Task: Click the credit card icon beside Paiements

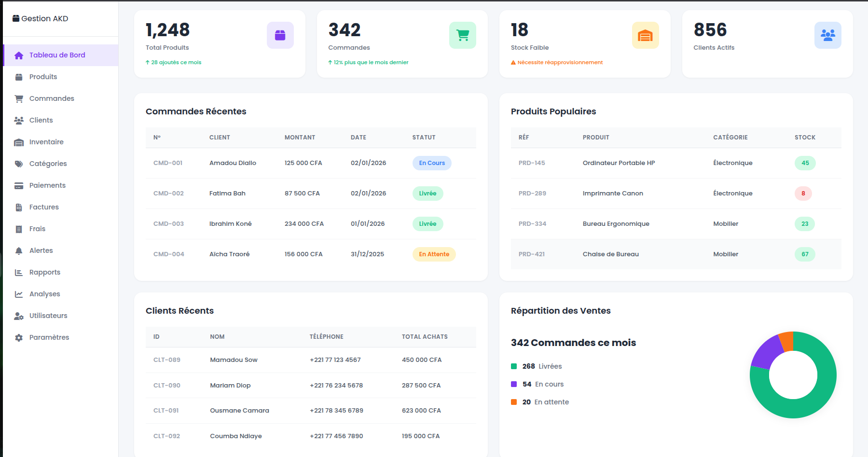Action: [x=19, y=185]
